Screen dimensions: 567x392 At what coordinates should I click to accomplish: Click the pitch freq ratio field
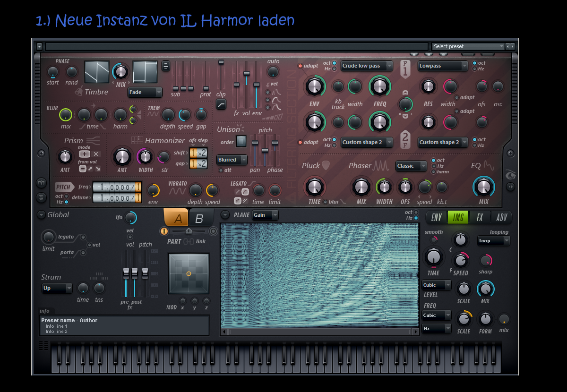117,187
